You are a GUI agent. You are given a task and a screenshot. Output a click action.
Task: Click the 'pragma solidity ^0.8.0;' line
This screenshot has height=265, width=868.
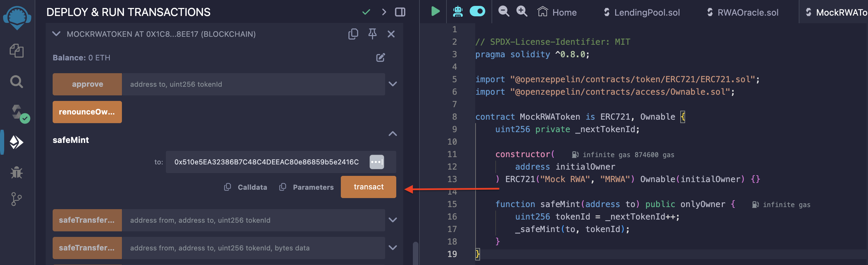(x=532, y=54)
